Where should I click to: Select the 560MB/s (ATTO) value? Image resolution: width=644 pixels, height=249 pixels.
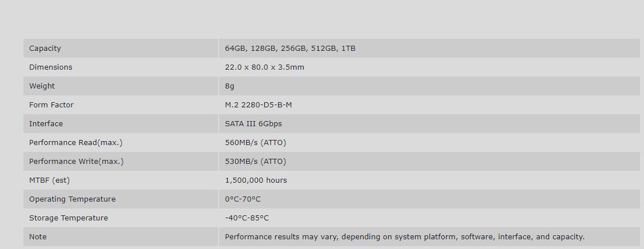coord(255,143)
